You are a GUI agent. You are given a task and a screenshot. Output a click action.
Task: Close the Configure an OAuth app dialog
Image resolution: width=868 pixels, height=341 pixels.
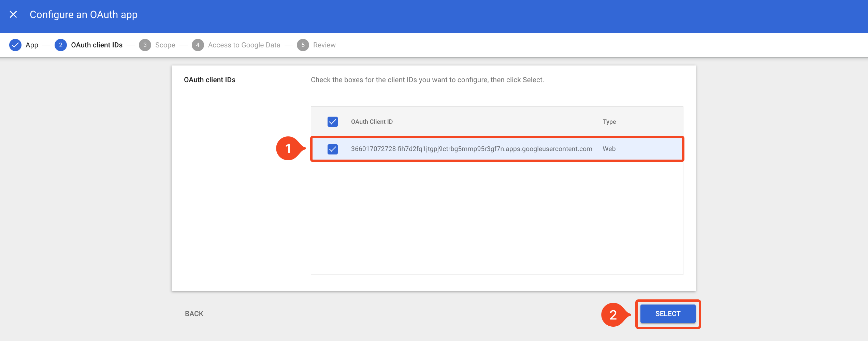click(x=13, y=14)
